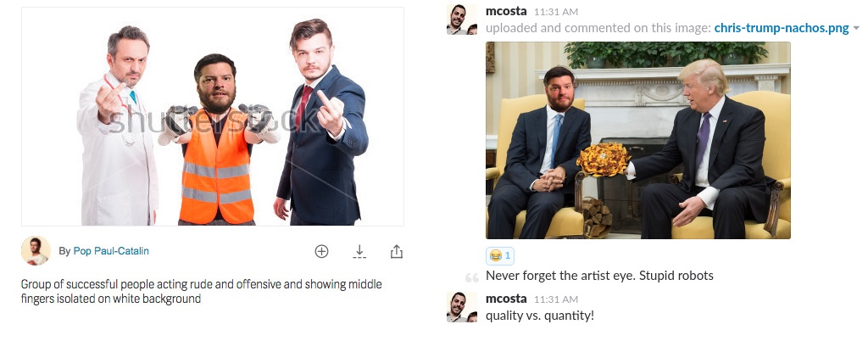Click the contributor avatar beside Pop Paul-Catalin
The height and width of the screenshot is (341, 868).
tap(36, 251)
